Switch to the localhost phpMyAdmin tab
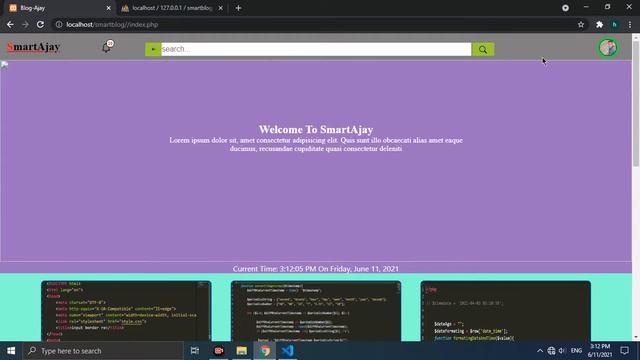 (x=172, y=8)
